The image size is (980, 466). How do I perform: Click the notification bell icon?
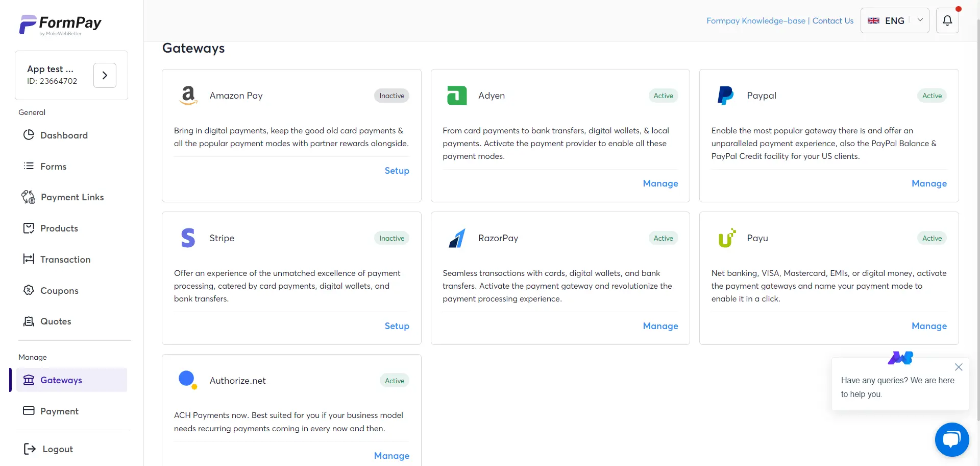click(x=948, y=20)
